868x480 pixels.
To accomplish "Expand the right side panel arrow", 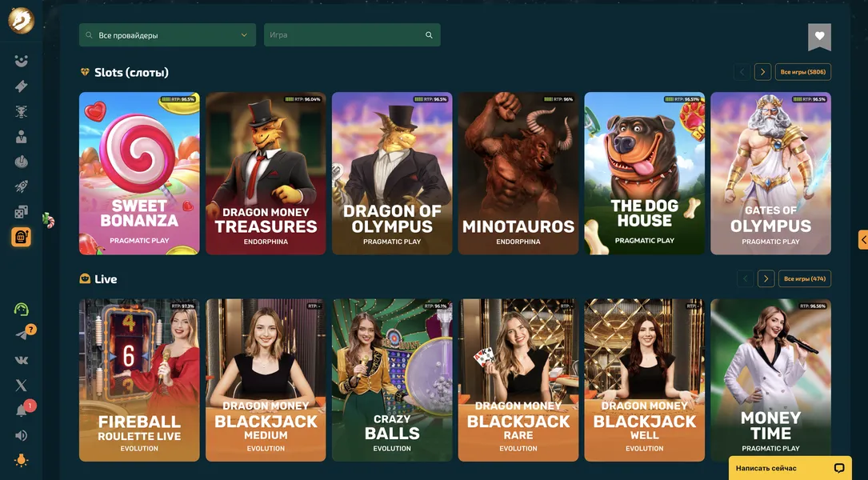I will 863,240.
